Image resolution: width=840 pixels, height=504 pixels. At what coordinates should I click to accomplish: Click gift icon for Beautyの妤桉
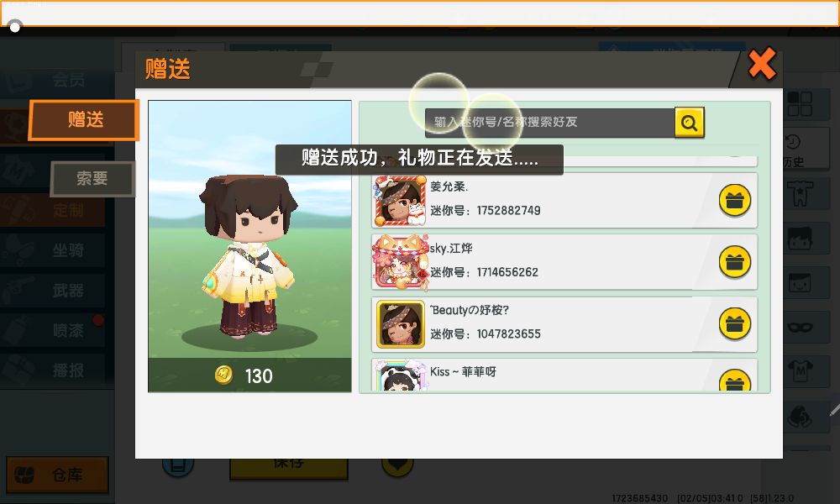point(734,324)
